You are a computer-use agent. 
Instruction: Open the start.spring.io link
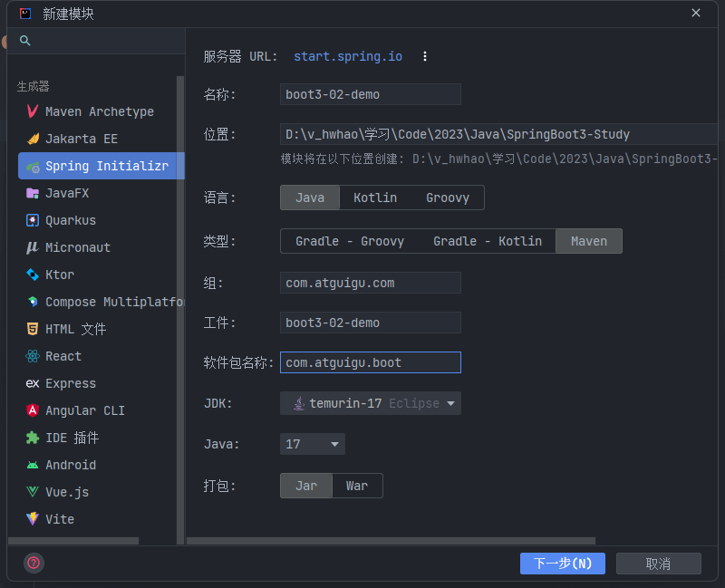tap(348, 56)
